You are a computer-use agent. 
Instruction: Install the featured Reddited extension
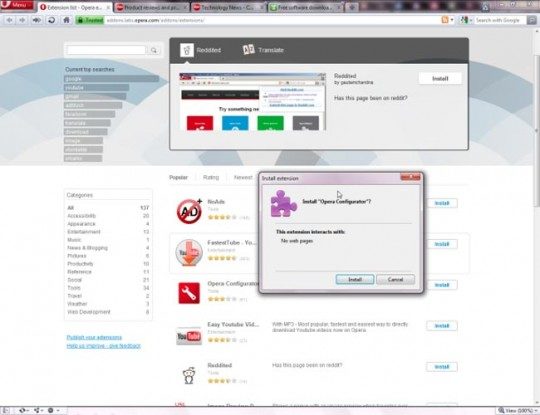click(x=440, y=79)
